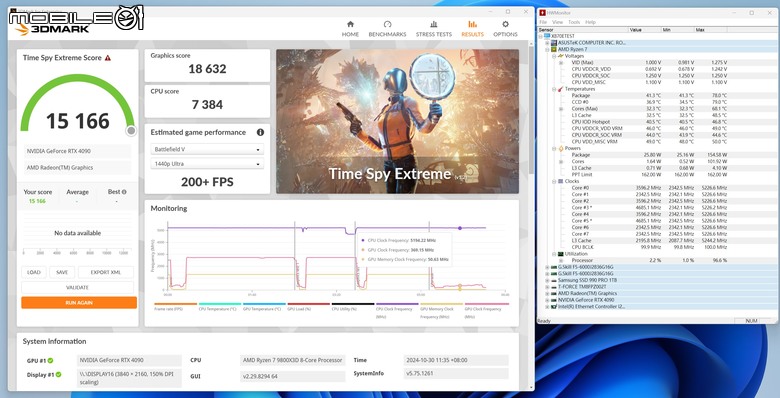
Task: Click the Utilization icon in HWMonitor
Action: [x=561, y=254]
